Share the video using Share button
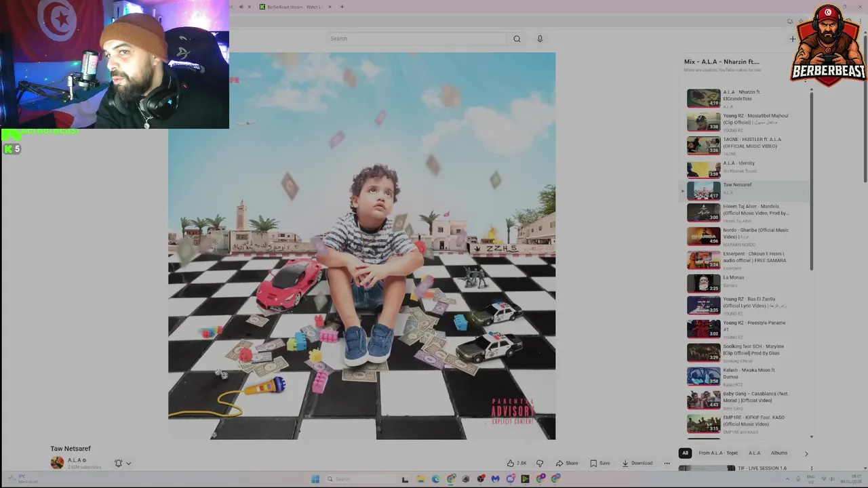Image resolution: width=868 pixels, height=488 pixels. coord(567,463)
